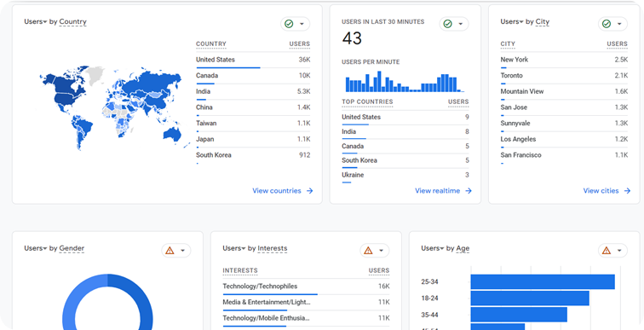The image size is (644, 330).
Task: Open warning dropdown arrow in Users by Interests card
Action: [381, 251]
